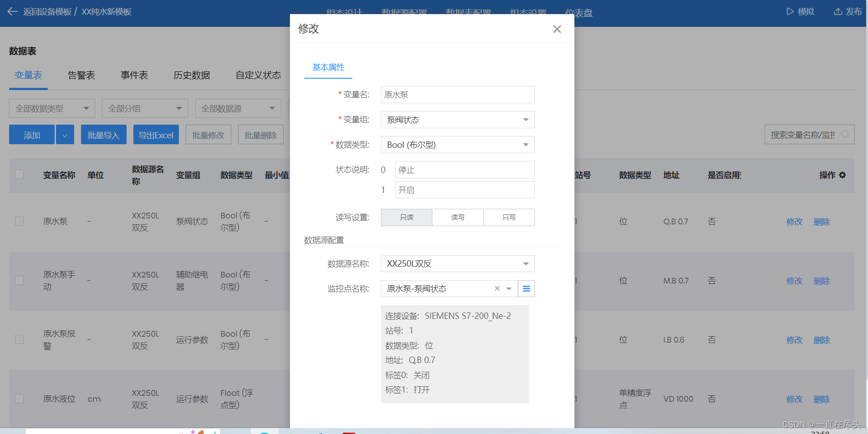Check the 原水泵报警 row checkbox
The image size is (868, 434).
[x=20, y=340]
